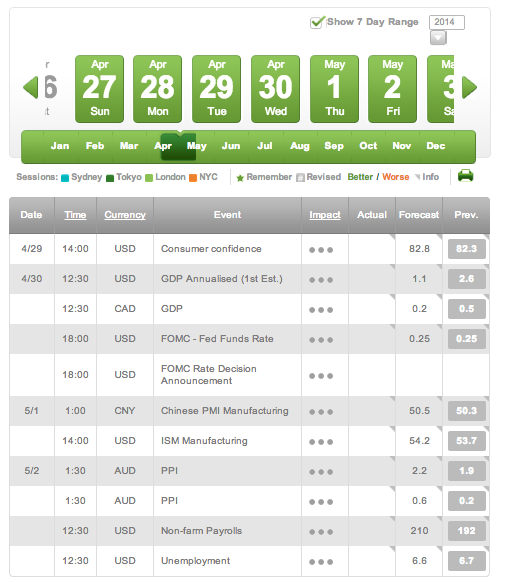Select May 1 Thu date tile
Image resolution: width=506 pixels, height=583 pixels.
[334, 89]
